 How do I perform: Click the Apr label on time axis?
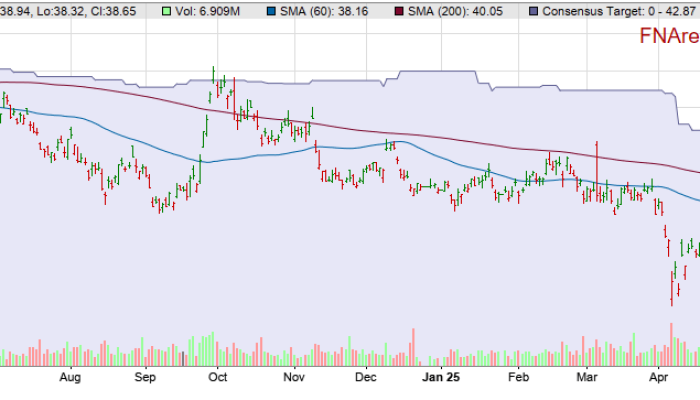point(658,378)
